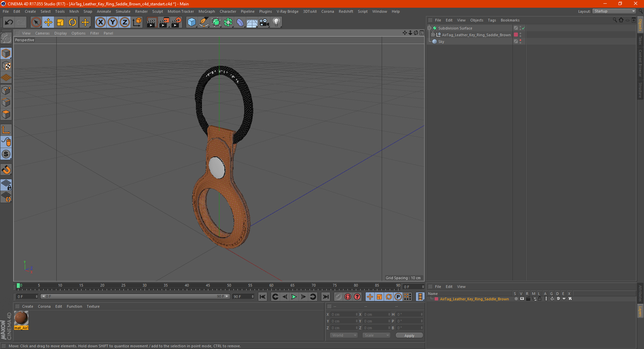
Task: Toggle Subdivision Surface enabled checkmark
Action: click(x=523, y=28)
